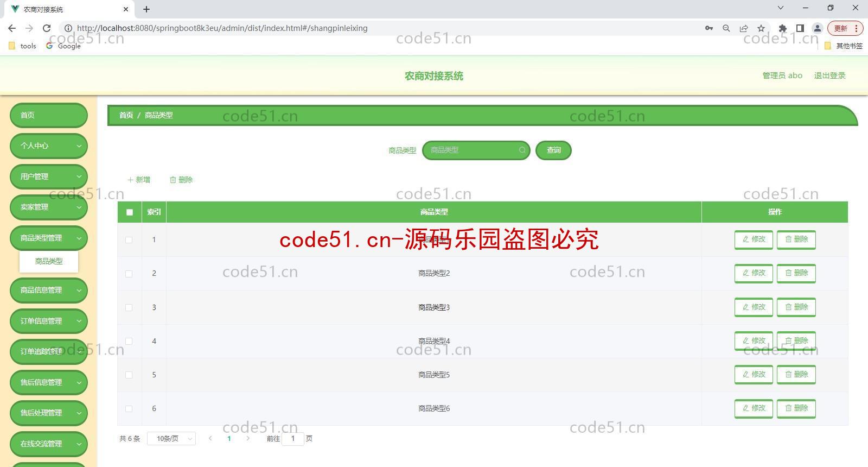Screen dimensions: 868x467
Task: Share this page icon in address bar
Action: point(744,28)
